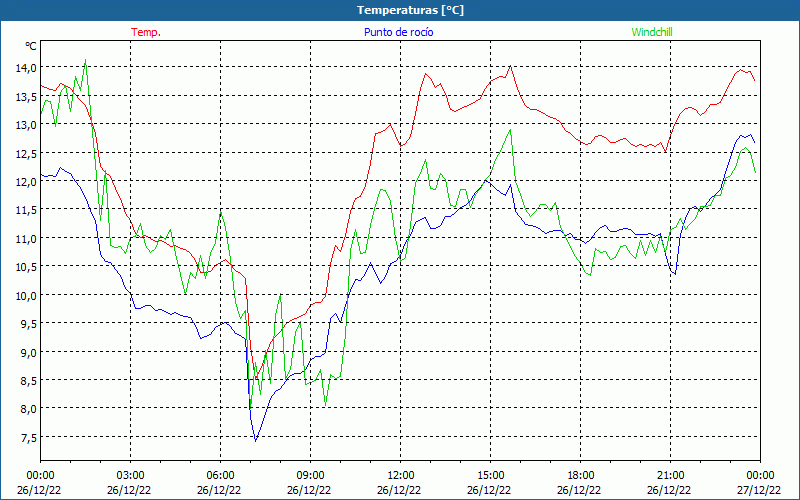Screen dimensions: 800x500
Task: Click the '18:00' time axis label
Action: pos(581,476)
